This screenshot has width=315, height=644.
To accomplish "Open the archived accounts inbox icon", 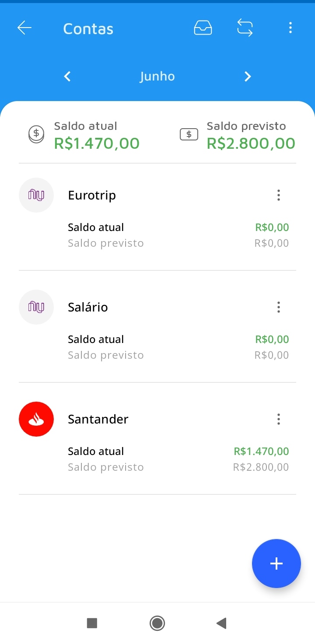I will click(203, 28).
